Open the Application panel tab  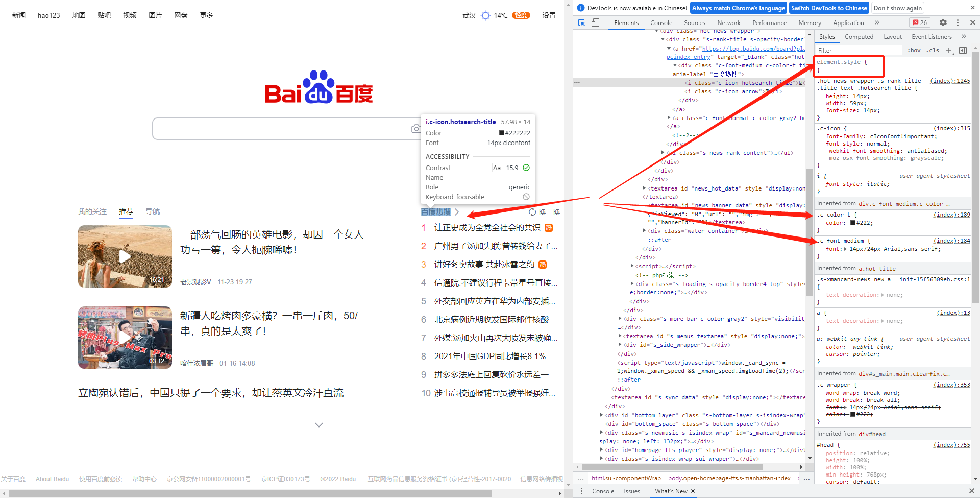(x=848, y=23)
